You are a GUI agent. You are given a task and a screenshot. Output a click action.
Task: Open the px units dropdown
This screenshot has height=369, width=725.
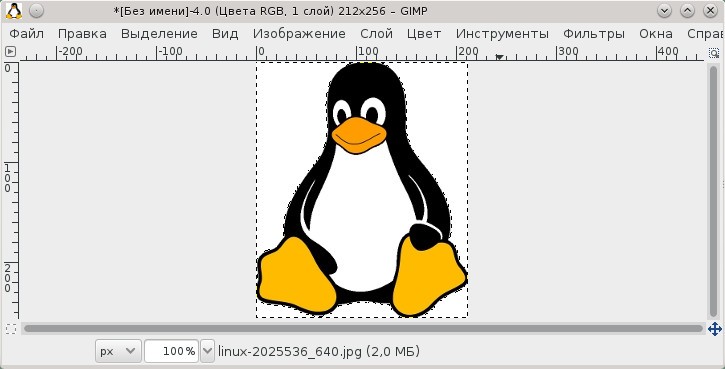tap(118, 351)
